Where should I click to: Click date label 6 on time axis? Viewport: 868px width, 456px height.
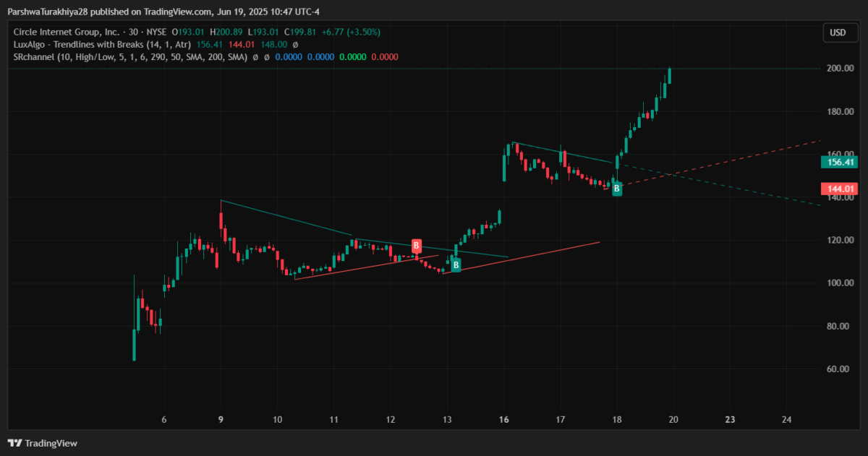pyautogui.click(x=163, y=420)
